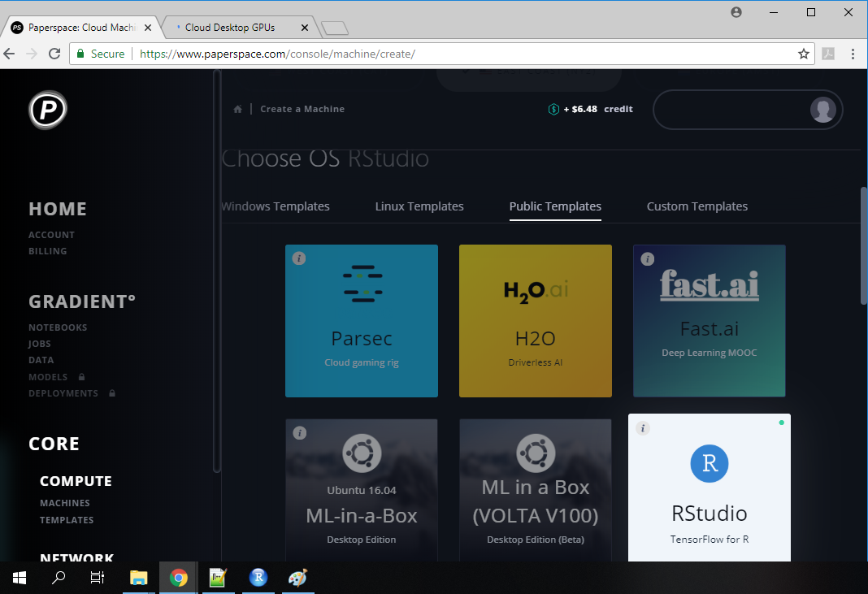The width and height of the screenshot is (868, 594).
Task: Click info icon on ML-in-a-Box card
Action: pyautogui.click(x=299, y=433)
